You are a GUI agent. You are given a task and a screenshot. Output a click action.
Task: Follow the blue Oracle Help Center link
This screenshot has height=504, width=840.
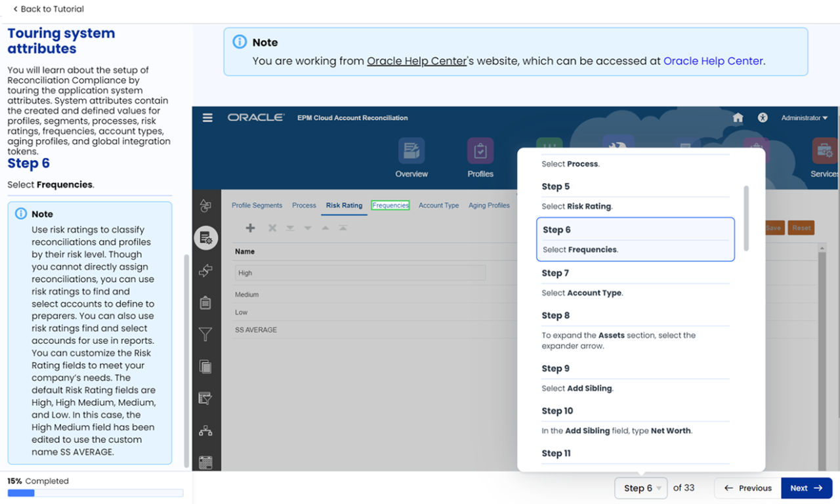[713, 60]
